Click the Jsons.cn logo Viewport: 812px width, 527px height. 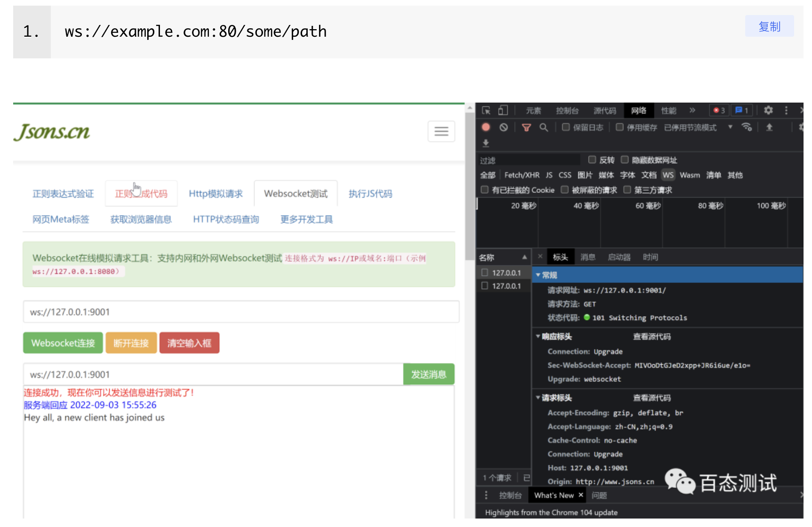(x=52, y=132)
